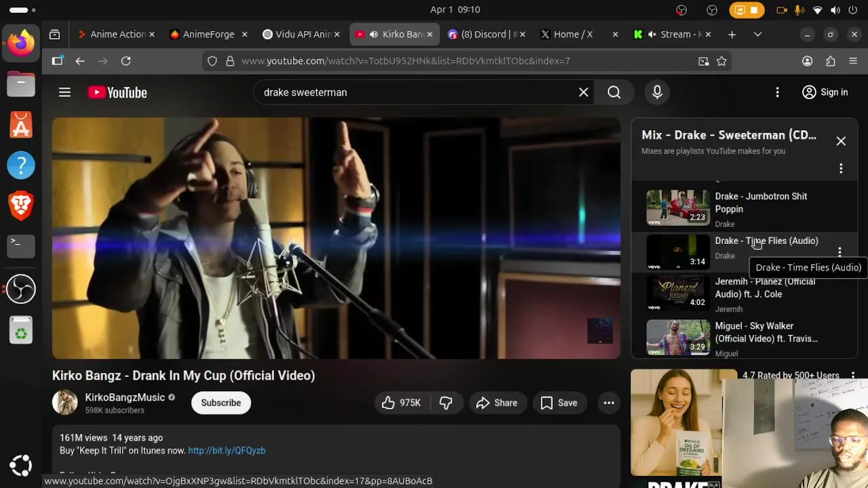Launch Firefox from the dock
This screenshot has width=868, height=488.
tap(21, 44)
